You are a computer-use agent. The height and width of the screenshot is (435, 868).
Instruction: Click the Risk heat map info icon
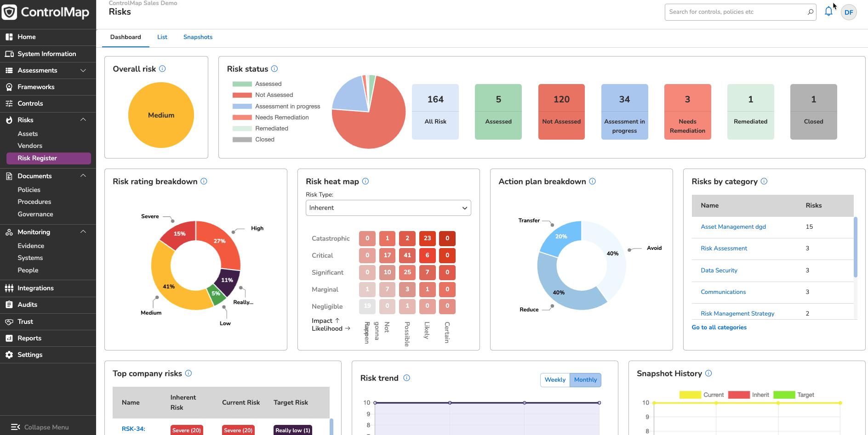[x=365, y=181]
